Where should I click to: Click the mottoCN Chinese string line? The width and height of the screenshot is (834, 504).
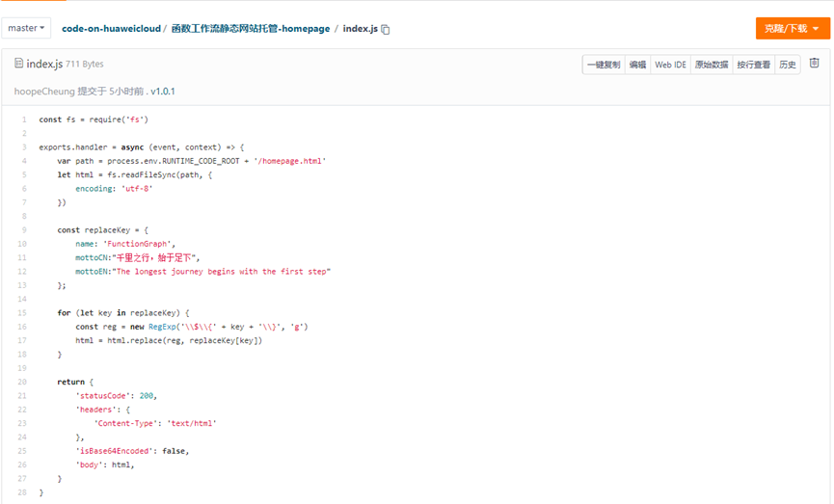[x=137, y=258]
